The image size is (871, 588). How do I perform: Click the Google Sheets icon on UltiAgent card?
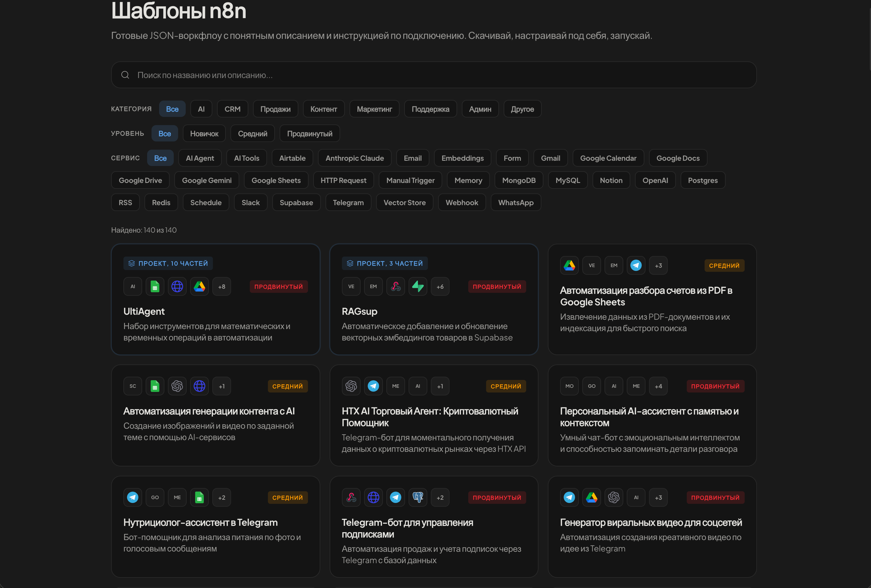pos(155,286)
